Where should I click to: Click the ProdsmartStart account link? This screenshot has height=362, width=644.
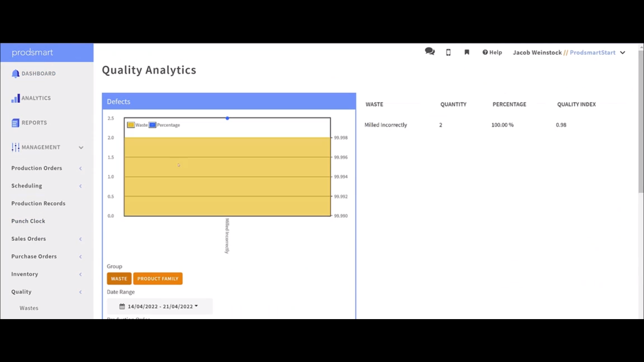pos(593,52)
